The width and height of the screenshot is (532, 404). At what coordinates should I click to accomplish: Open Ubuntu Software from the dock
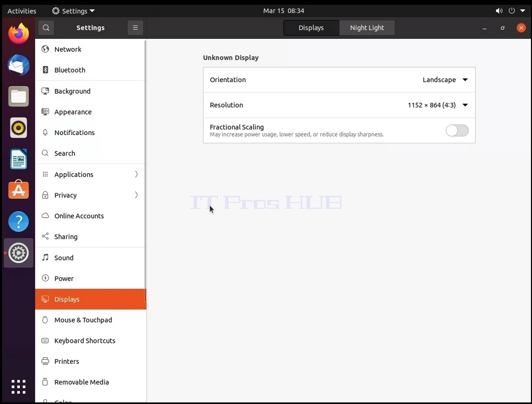point(19,190)
